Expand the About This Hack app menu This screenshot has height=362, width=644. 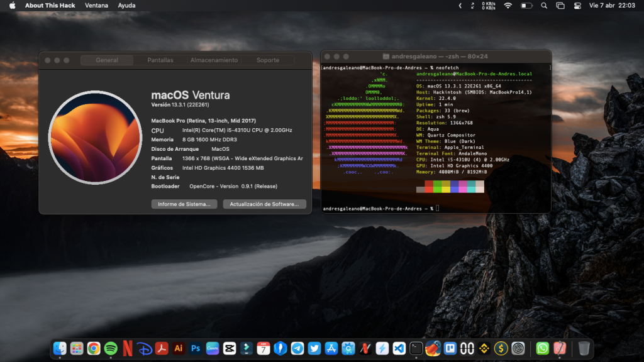(x=50, y=6)
